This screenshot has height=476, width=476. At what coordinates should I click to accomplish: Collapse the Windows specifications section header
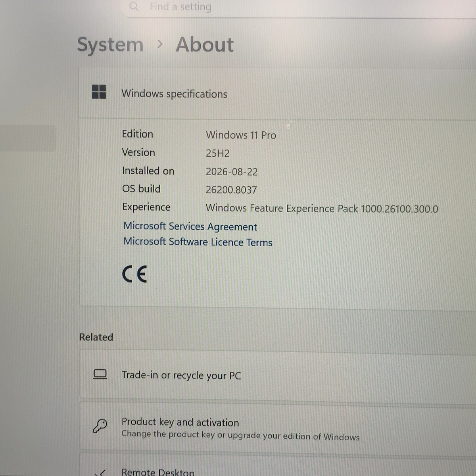(278, 94)
